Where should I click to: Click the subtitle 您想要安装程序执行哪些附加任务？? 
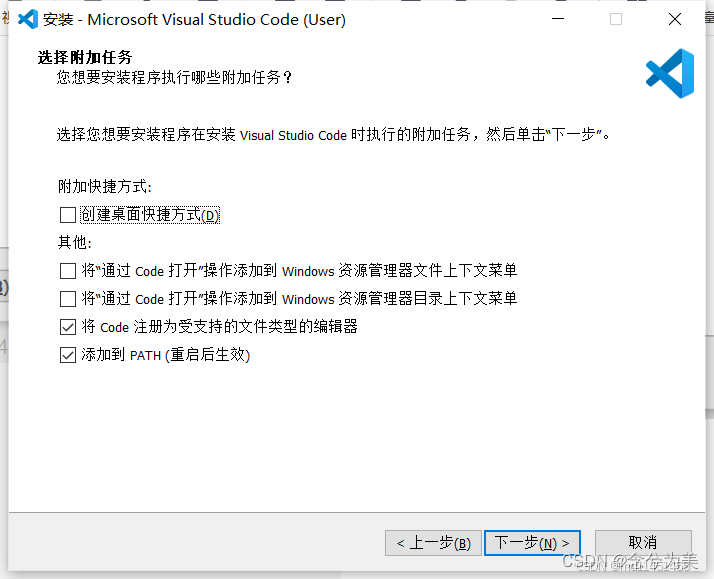coord(174,77)
